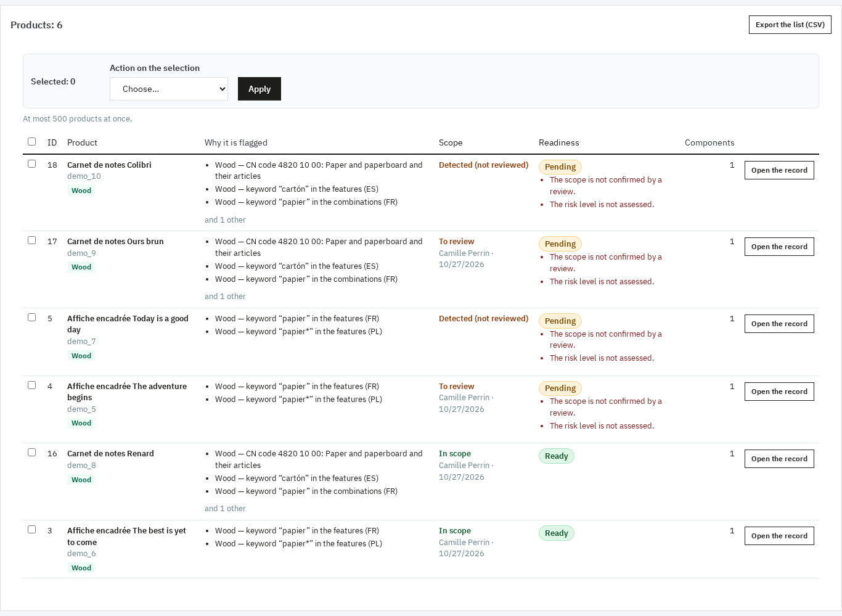Click the Components column header
This screenshot has width=842, height=616.
(x=709, y=142)
